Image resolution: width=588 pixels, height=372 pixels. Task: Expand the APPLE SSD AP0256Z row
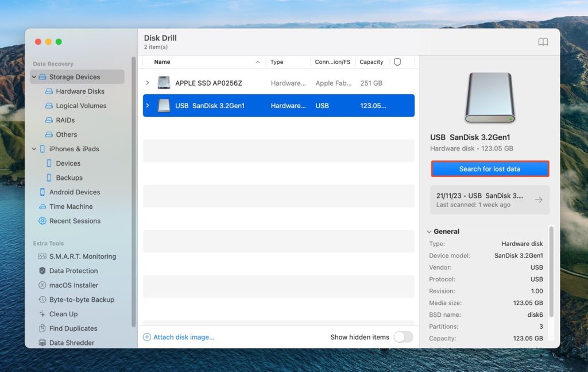(x=148, y=82)
